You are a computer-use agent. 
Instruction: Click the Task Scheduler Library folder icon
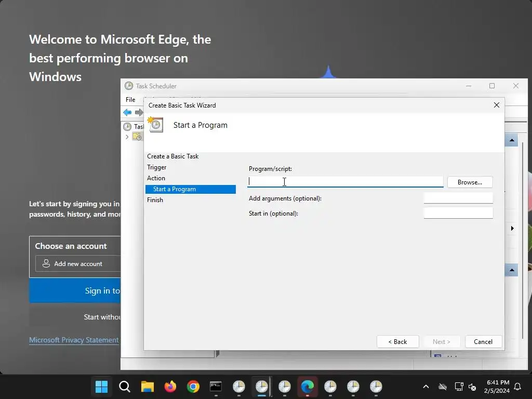pyautogui.click(x=137, y=137)
